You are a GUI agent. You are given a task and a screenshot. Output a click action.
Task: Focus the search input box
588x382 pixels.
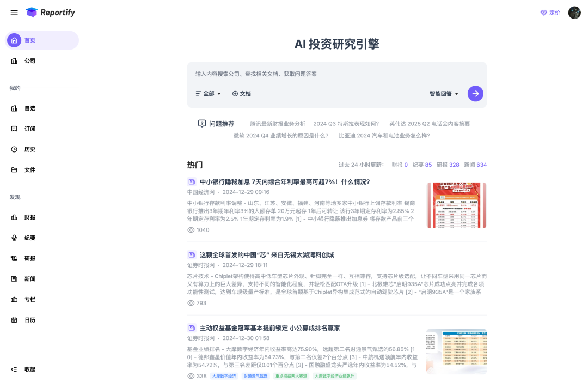click(337, 74)
